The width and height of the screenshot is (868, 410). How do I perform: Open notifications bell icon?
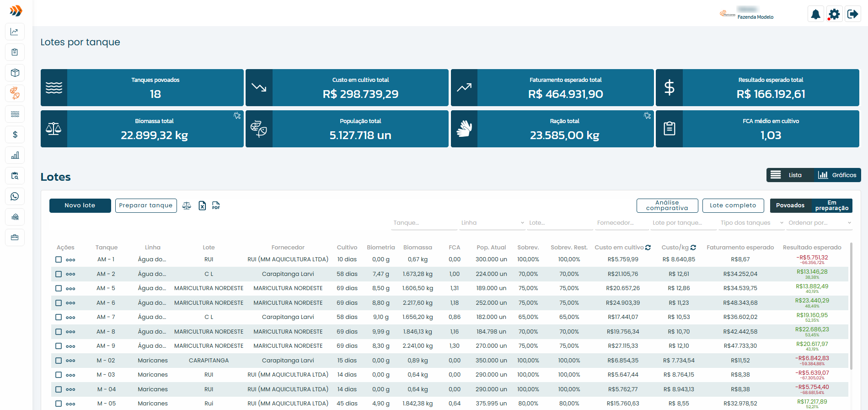[816, 14]
